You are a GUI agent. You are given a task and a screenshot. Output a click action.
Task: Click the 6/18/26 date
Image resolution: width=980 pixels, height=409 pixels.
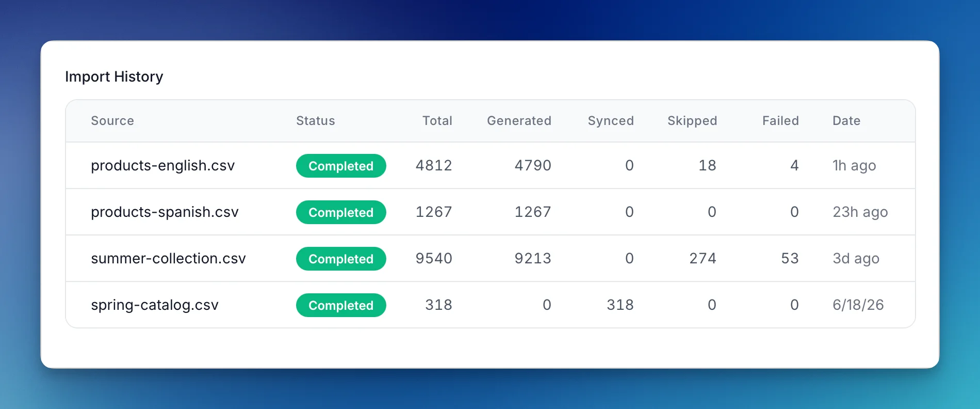[x=858, y=305]
